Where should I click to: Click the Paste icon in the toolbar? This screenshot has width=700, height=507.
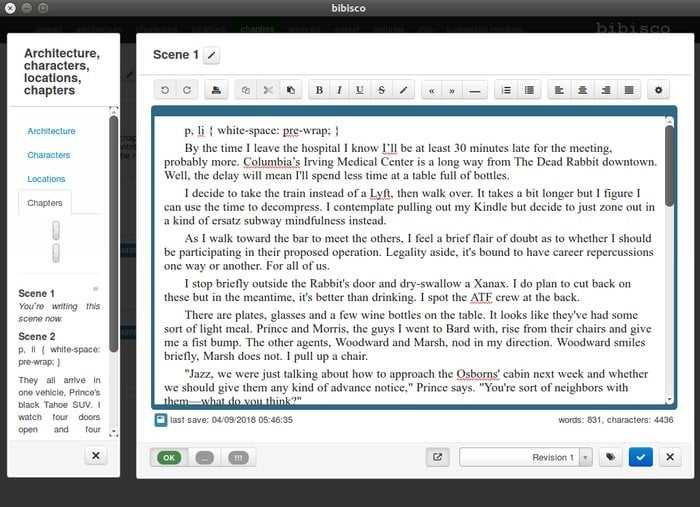pos(291,90)
